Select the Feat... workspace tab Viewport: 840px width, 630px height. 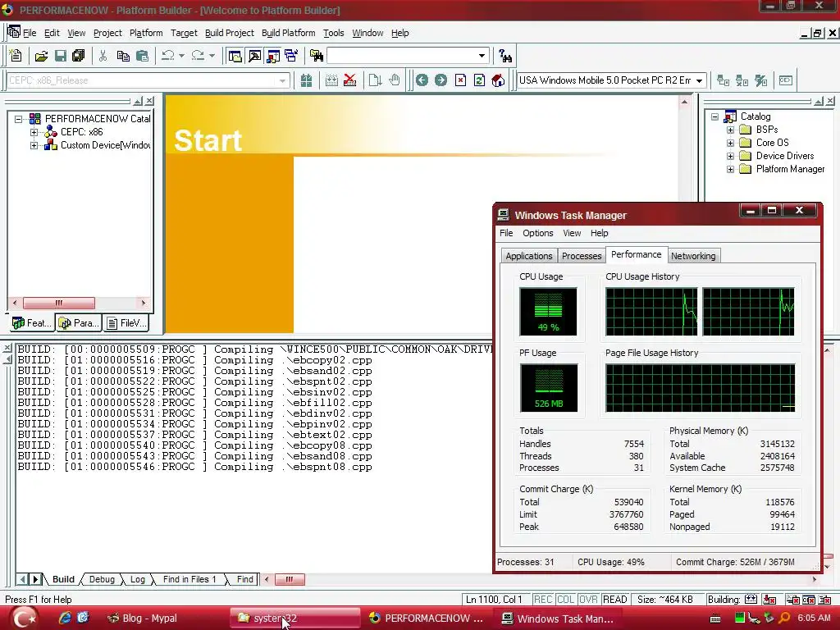pos(32,323)
